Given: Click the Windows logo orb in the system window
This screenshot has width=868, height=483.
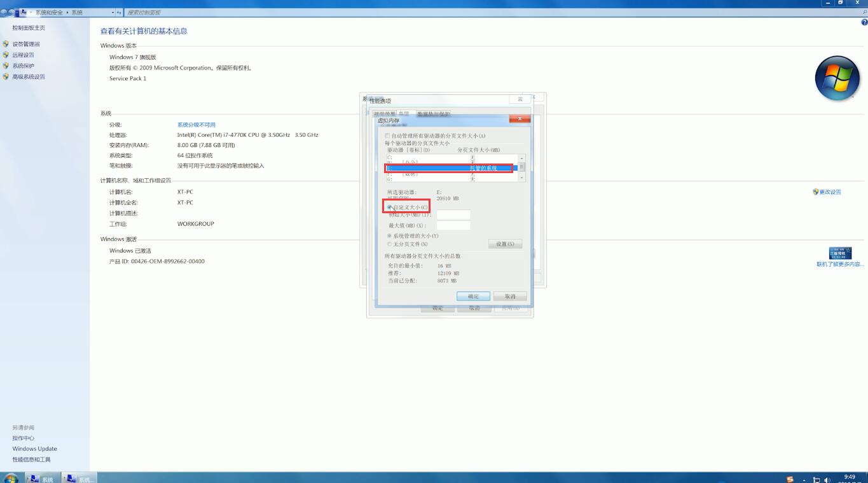Looking at the screenshot, I should 837,78.
